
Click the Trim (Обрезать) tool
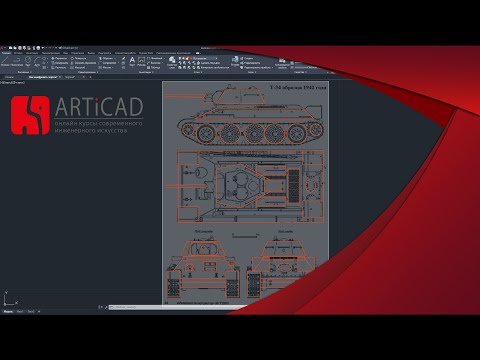(x=105, y=58)
